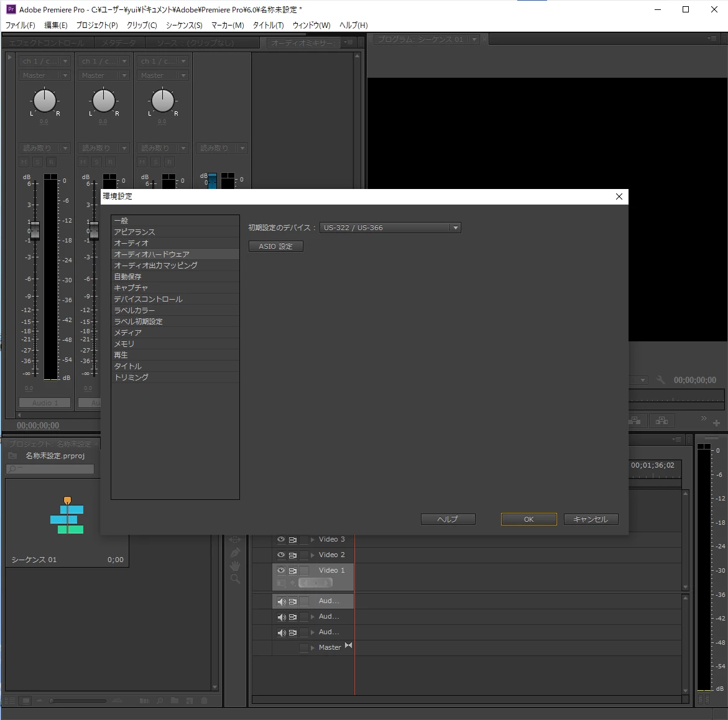Toggle the third audio track's speaker icon
Image resolution: width=728 pixels, height=720 pixels.
(282, 632)
